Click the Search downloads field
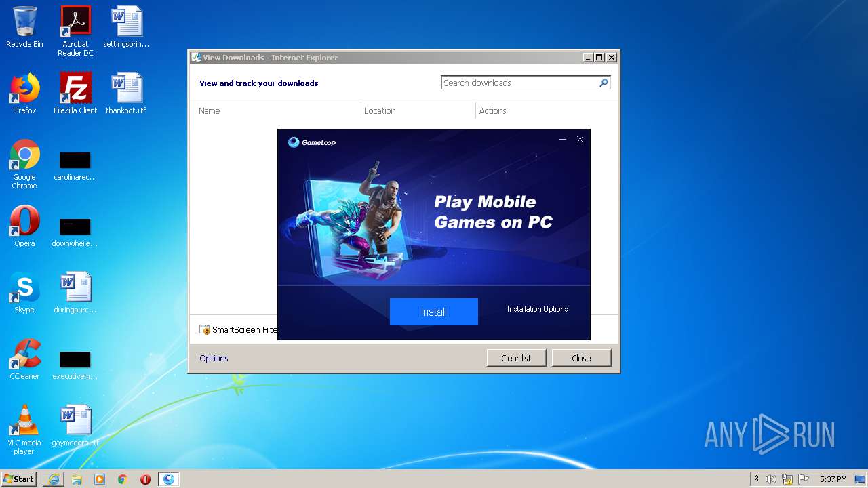 coord(519,83)
